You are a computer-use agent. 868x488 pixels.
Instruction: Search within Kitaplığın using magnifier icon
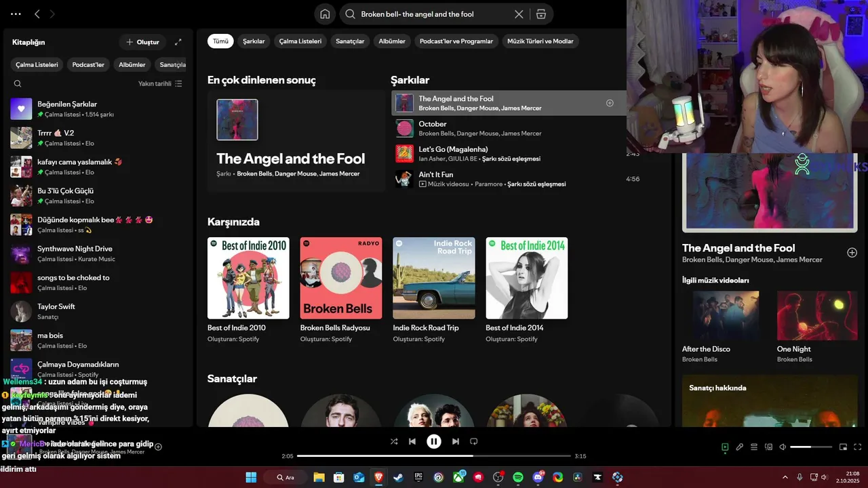pos(18,83)
